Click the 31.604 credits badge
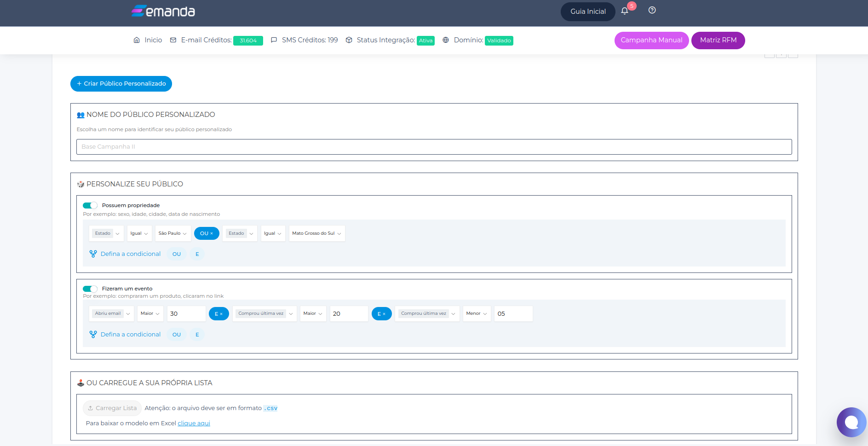Viewport: 868px width, 446px height. pyautogui.click(x=248, y=41)
